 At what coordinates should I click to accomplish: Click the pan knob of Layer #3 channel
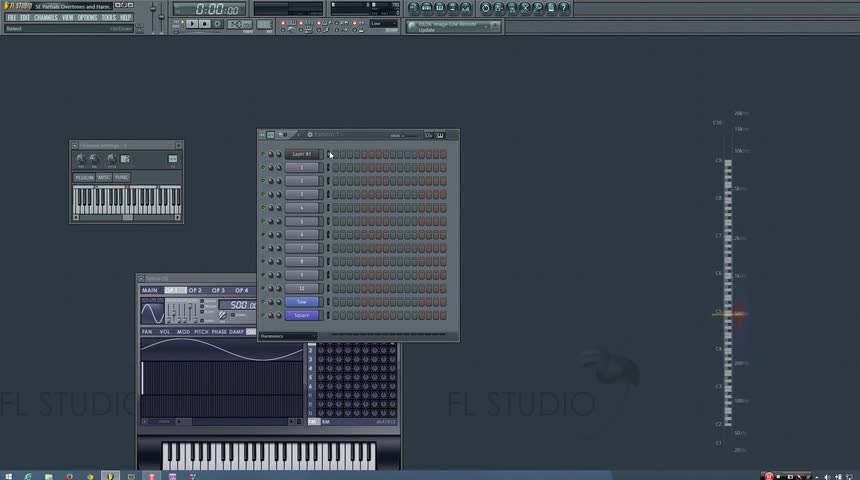click(x=270, y=154)
